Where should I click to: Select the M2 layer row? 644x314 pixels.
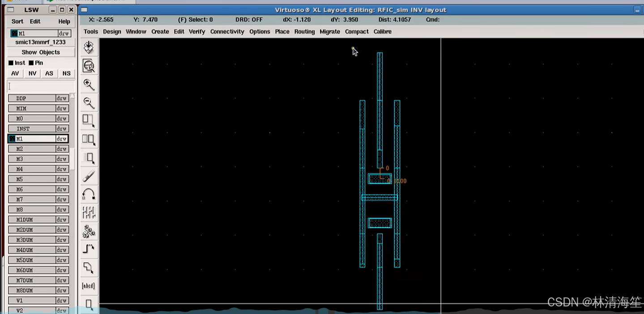point(38,149)
